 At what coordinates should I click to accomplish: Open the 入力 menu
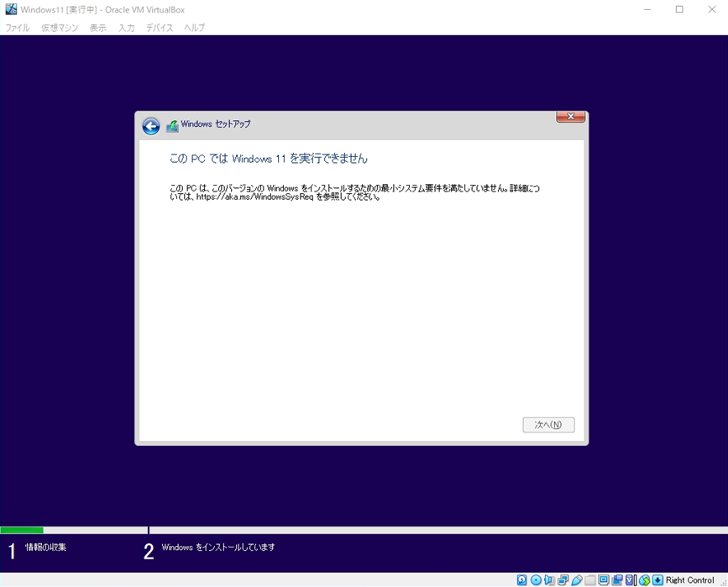point(126,28)
